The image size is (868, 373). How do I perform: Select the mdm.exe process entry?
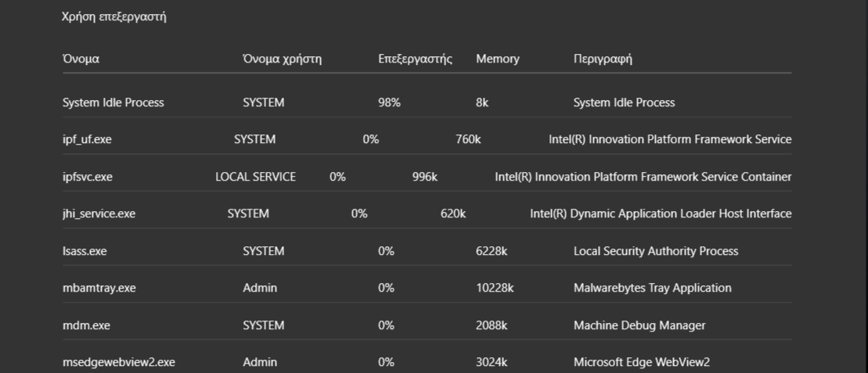[x=86, y=325]
